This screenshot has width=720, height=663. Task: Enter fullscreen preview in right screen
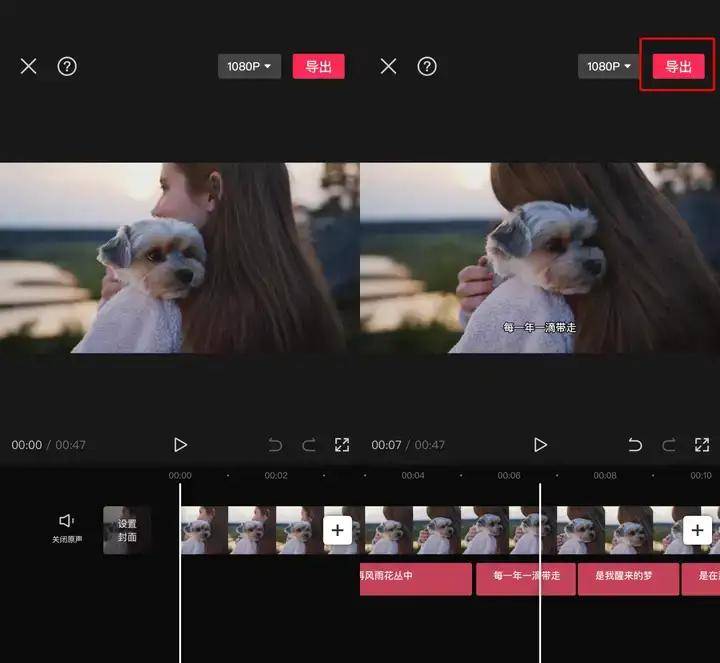tap(702, 445)
